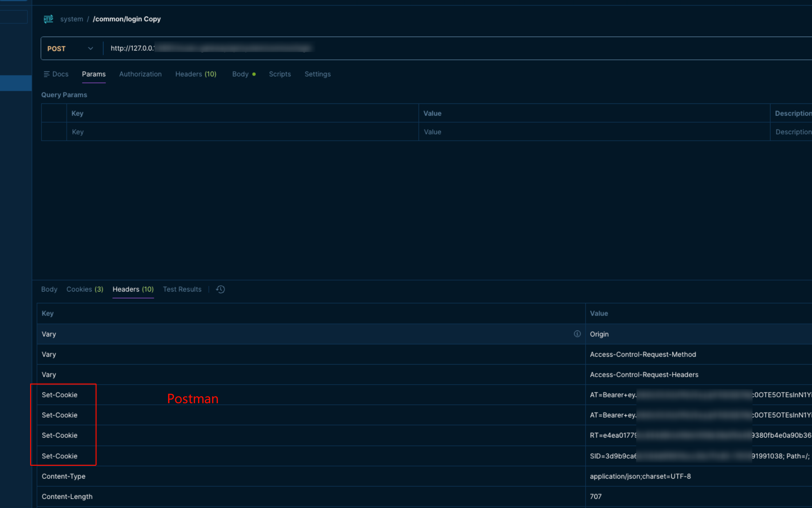Click the HTTP request type icon

tap(48, 19)
